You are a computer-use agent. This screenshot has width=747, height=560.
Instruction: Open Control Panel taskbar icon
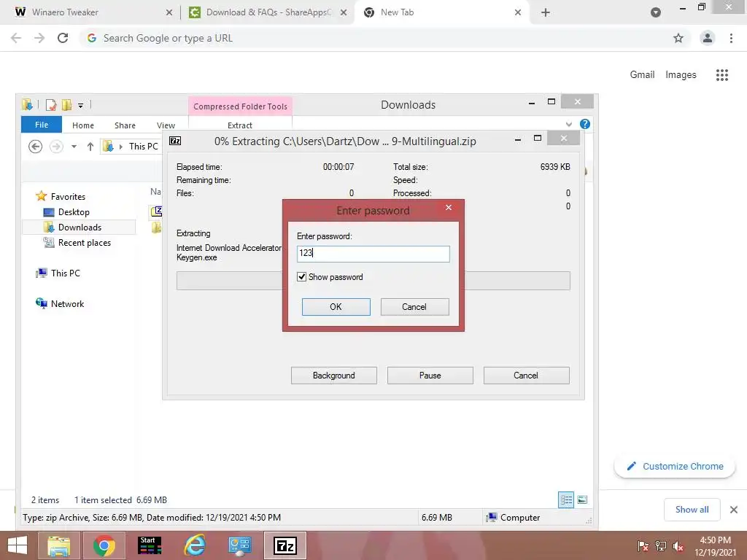[x=239, y=545]
